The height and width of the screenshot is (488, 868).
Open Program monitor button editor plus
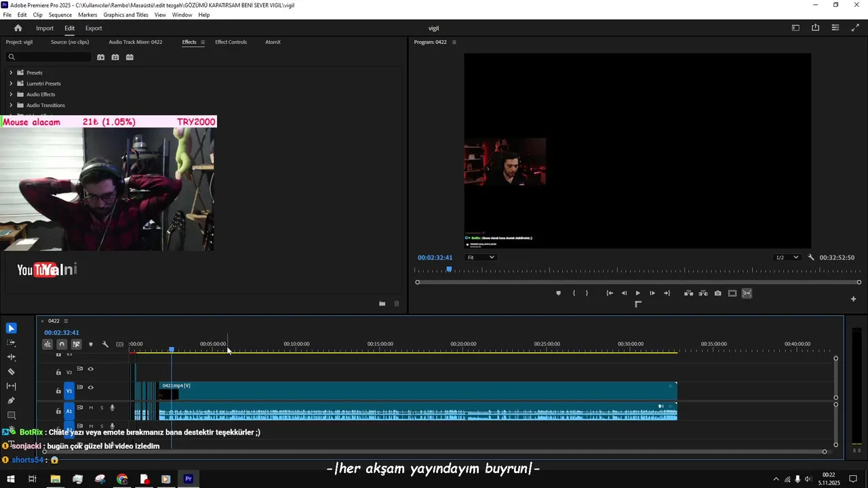coord(854,299)
